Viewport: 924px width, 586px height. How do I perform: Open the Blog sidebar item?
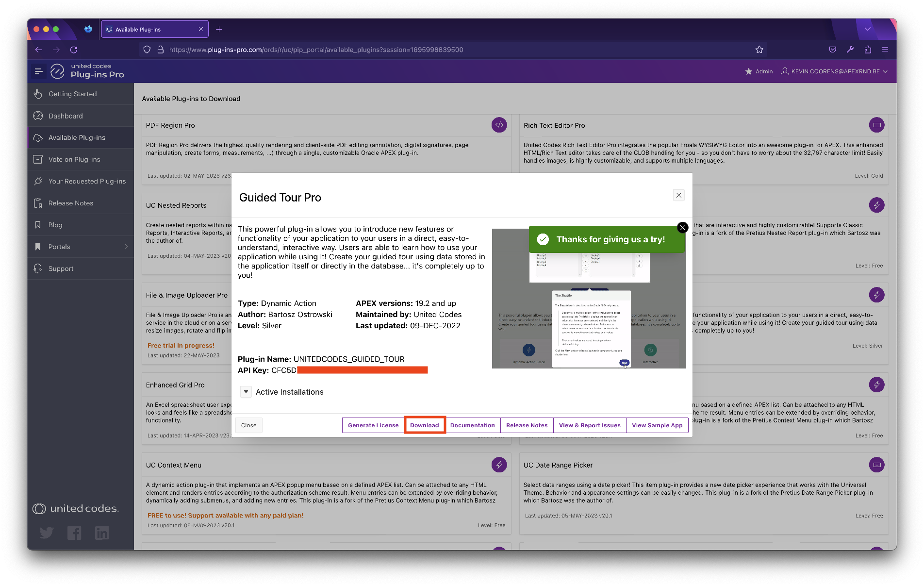pos(81,225)
